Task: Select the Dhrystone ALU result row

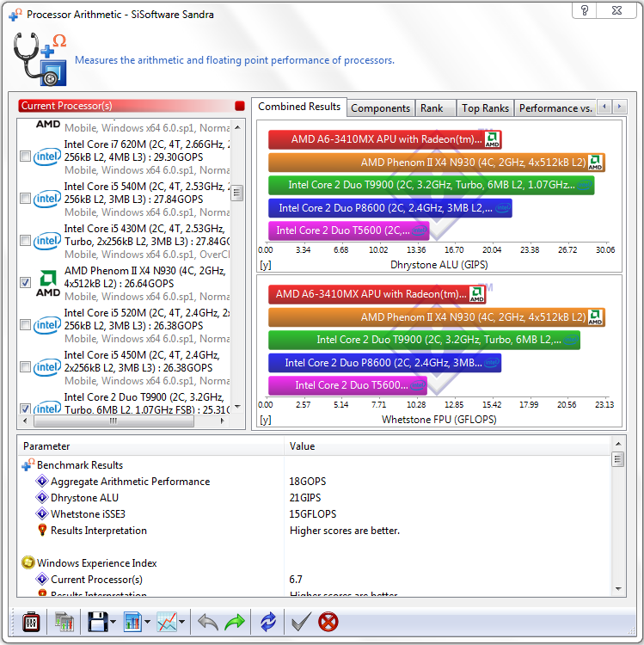Action: click(314, 498)
